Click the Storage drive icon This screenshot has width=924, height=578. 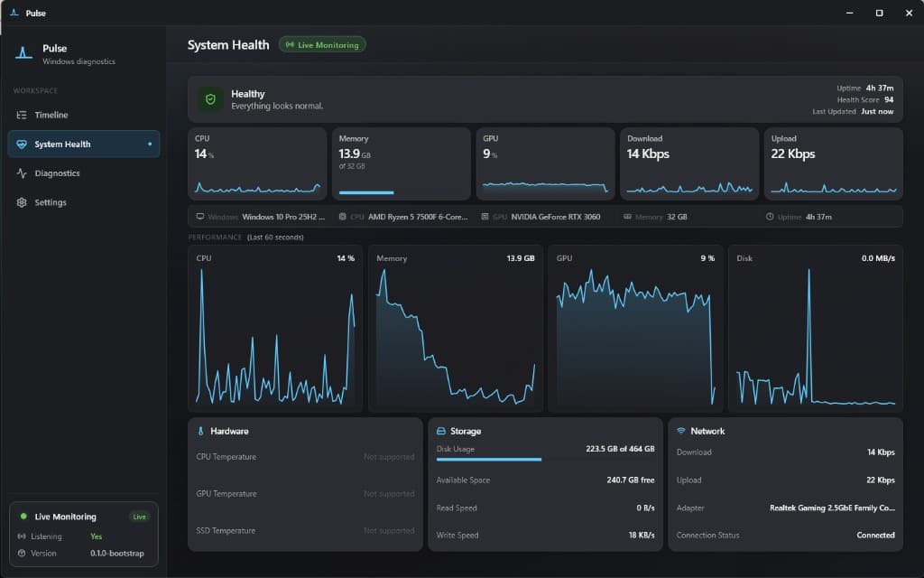pos(440,431)
